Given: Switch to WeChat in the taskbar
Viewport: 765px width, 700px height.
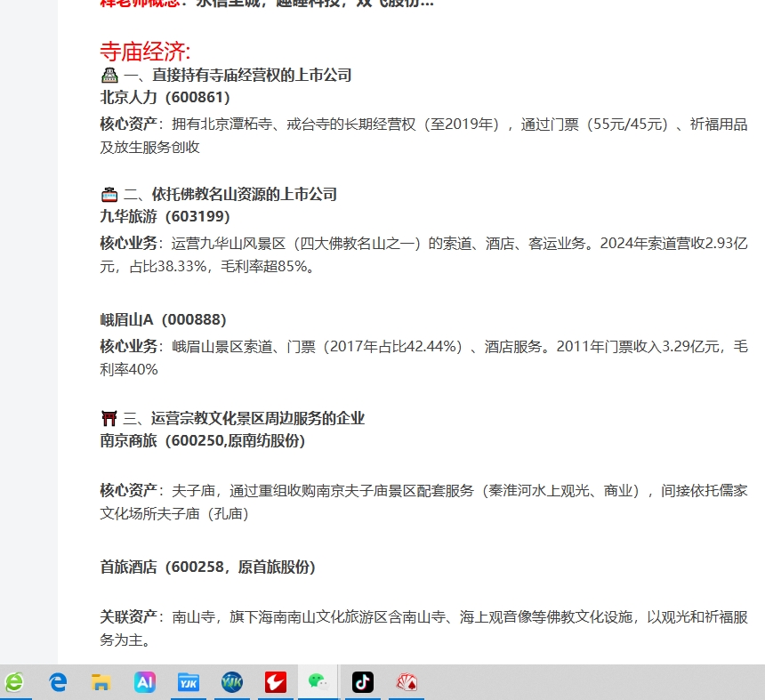Looking at the screenshot, I should (318, 682).
